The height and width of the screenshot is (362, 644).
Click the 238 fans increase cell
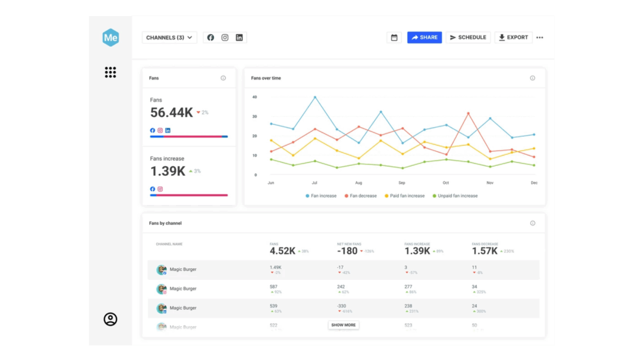408,306
